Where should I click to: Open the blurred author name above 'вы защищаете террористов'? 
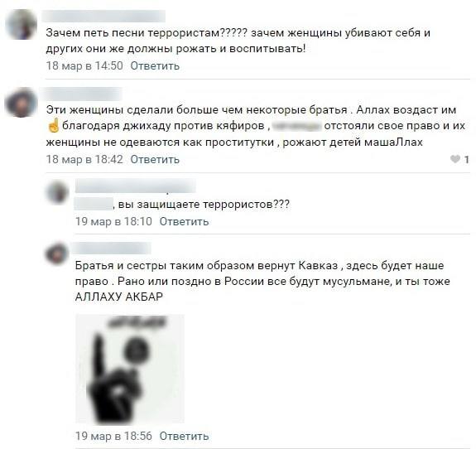click(x=136, y=186)
